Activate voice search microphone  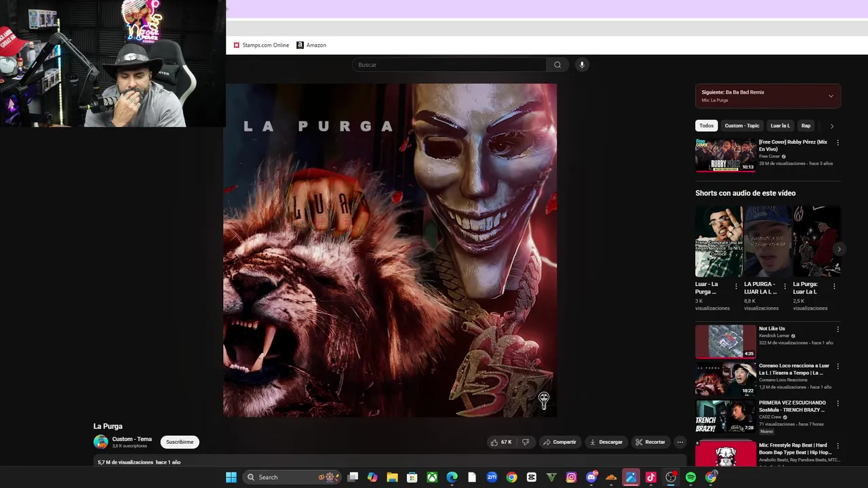pyautogui.click(x=581, y=65)
